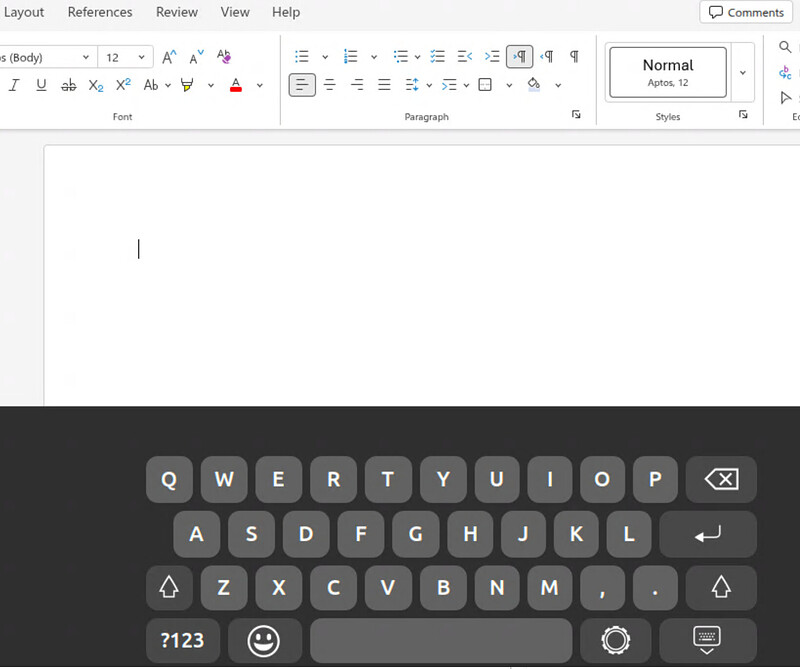Toggle left-to-right text direction
Viewport: 800px width, 669px height.
(519, 56)
